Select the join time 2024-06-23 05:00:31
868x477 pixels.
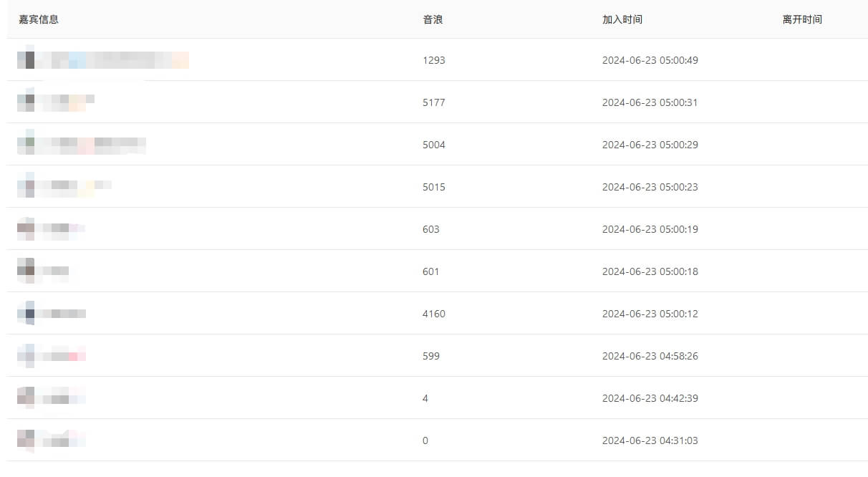tap(650, 102)
